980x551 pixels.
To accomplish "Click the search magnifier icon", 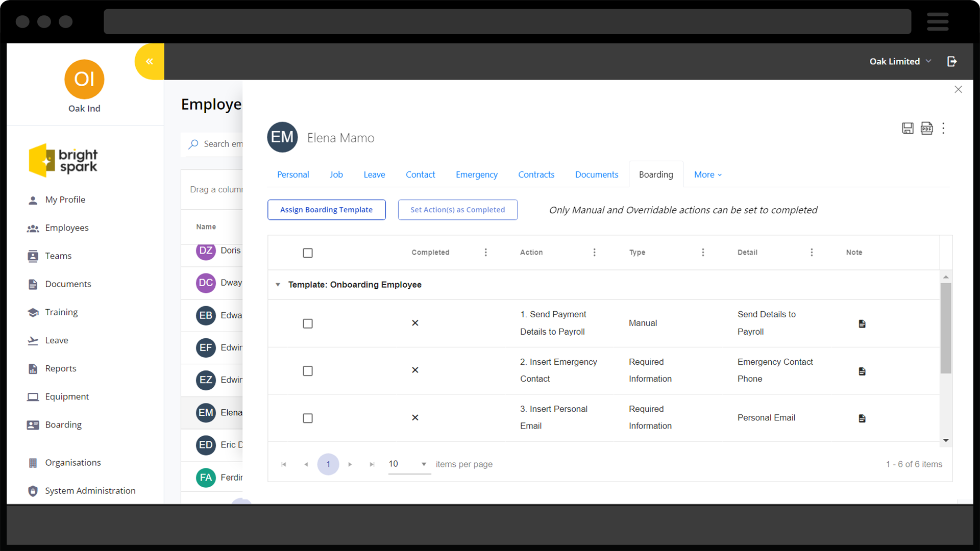I will (x=193, y=144).
